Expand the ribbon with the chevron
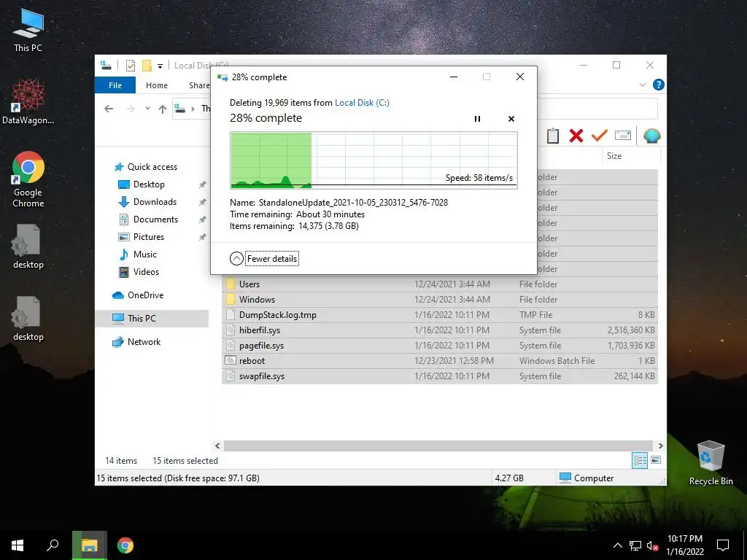The height and width of the screenshot is (560, 747). click(642, 85)
